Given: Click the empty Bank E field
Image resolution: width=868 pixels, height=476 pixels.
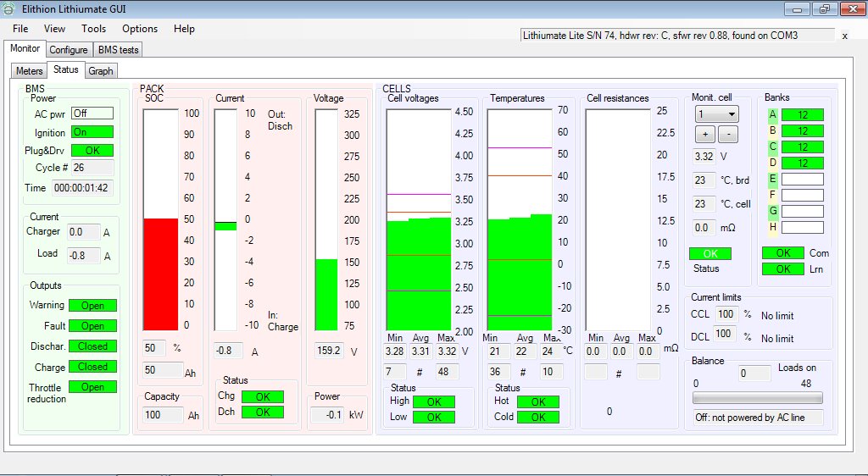Looking at the screenshot, I should coord(803,179).
